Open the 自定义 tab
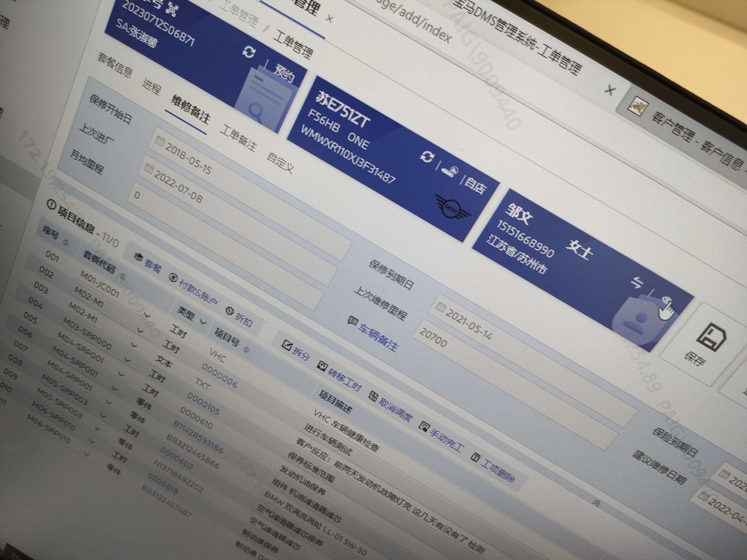The image size is (747, 560). pyautogui.click(x=281, y=162)
